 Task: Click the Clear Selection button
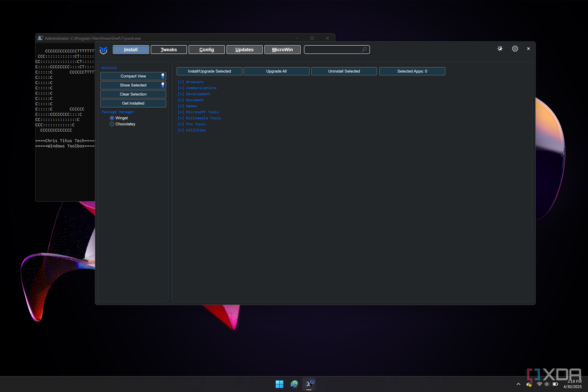tap(133, 94)
